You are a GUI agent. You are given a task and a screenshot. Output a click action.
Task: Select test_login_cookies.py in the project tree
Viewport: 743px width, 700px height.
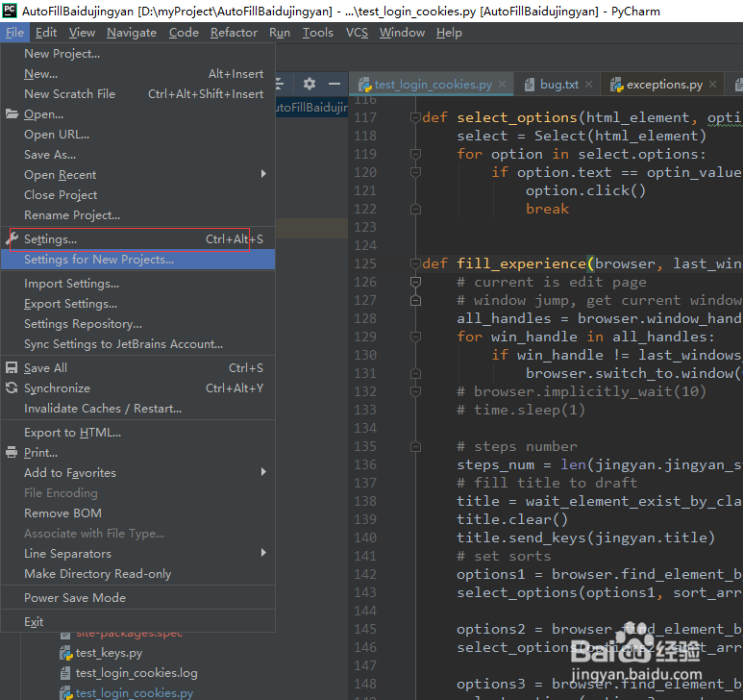[x=135, y=693]
